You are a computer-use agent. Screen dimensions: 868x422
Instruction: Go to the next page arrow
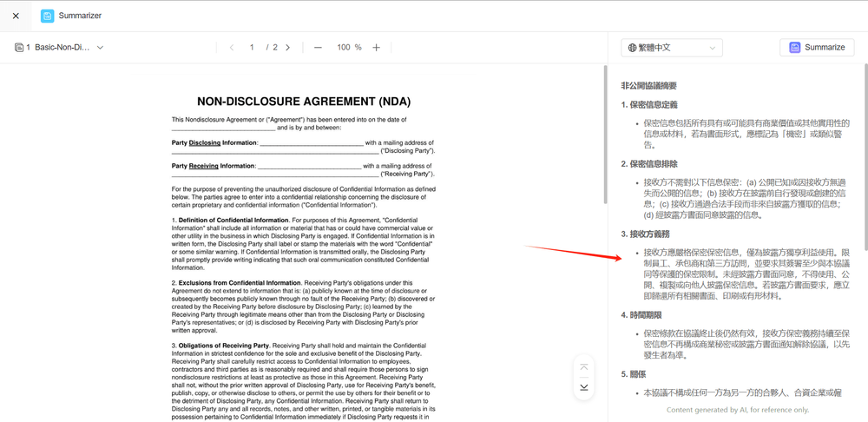click(x=288, y=48)
